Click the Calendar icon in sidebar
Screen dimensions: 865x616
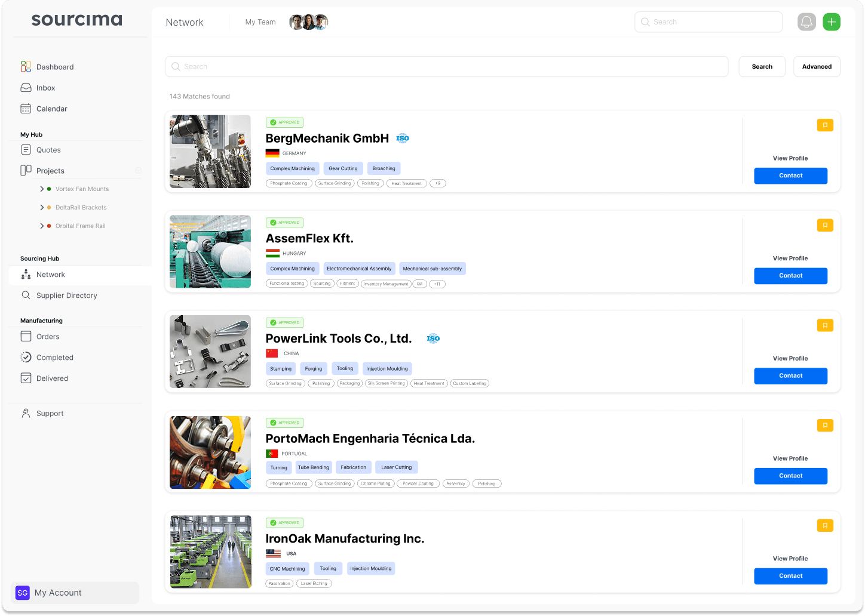[26, 109]
